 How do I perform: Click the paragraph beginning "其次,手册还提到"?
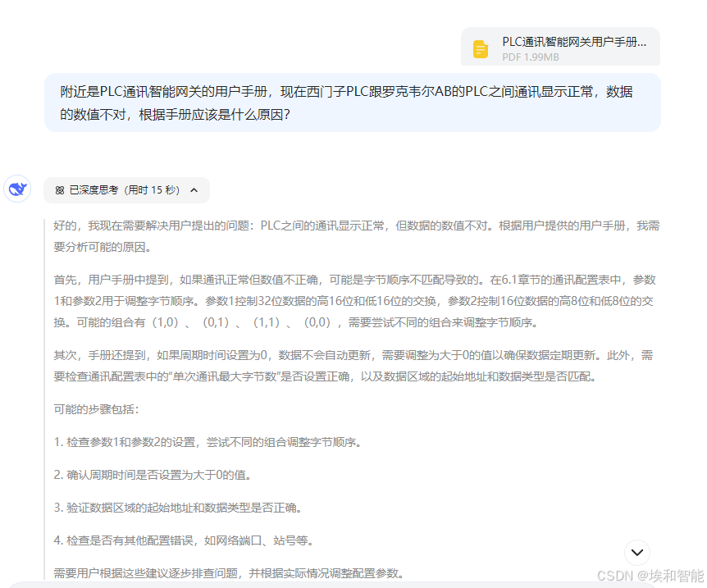pyautogui.click(x=353, y=366)
